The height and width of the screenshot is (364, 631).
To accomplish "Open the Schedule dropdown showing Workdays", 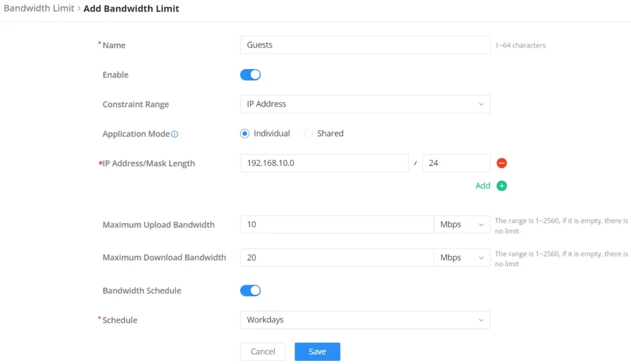I will (x=365, y=320).
